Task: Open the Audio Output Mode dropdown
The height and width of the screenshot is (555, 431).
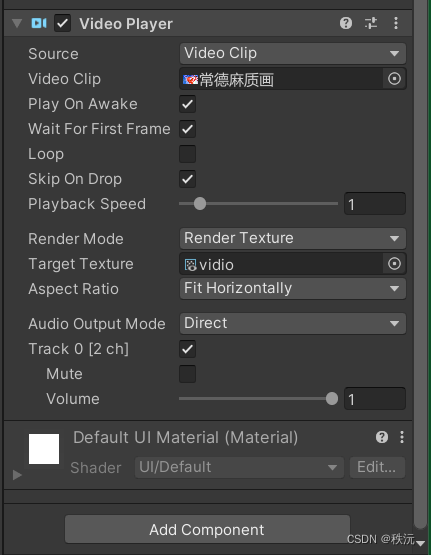Action: click(293, 323)
